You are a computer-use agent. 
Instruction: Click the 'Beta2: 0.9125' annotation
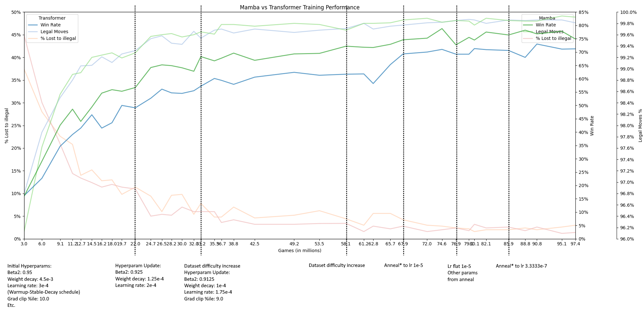click(199, 279)
